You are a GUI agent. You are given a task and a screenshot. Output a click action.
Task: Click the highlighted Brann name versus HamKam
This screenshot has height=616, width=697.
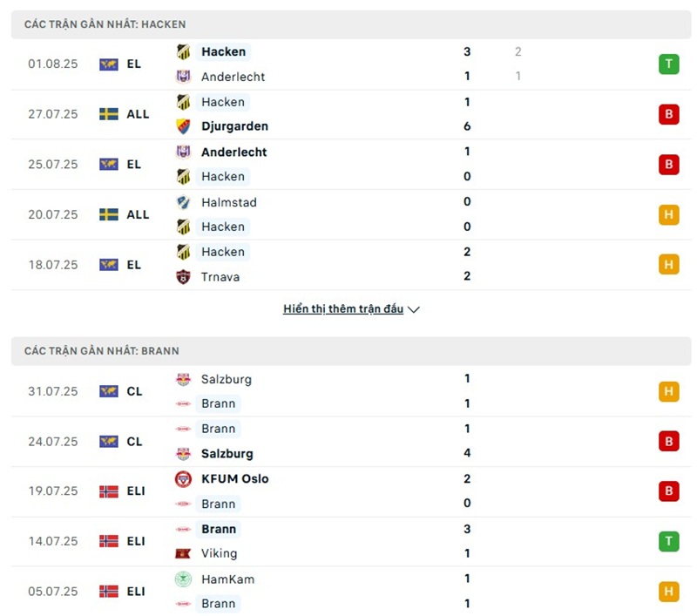(218, 603)
